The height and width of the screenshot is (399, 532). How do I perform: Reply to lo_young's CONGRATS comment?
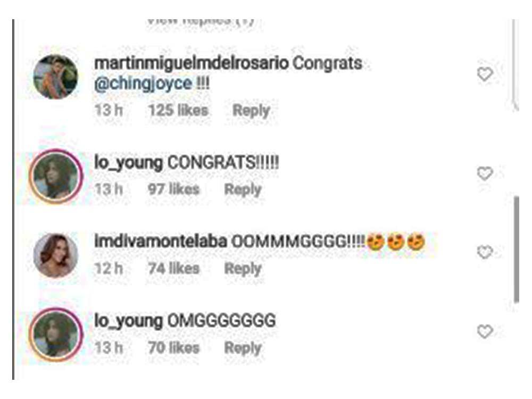pos(243,189)
